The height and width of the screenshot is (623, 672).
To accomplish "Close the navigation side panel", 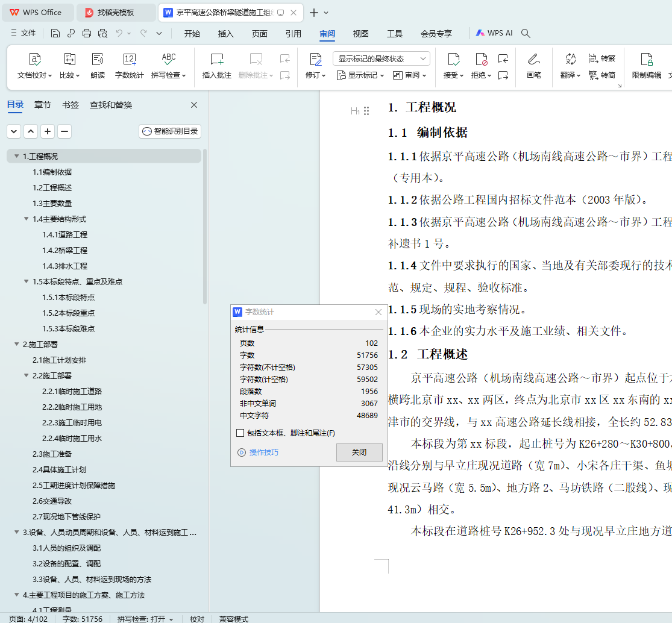I will (194, 105).
